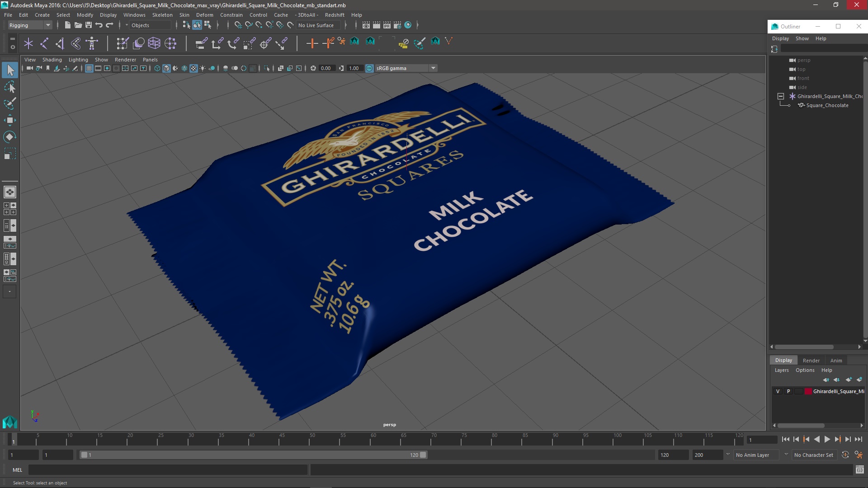The image size is (868, 488).
Task: Open the IK Handle tool
Action: click(60, 43)
